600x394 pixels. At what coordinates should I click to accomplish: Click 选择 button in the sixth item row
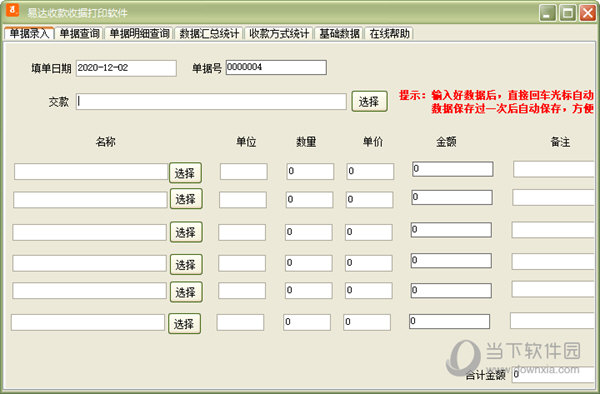(x=184, y=324)
